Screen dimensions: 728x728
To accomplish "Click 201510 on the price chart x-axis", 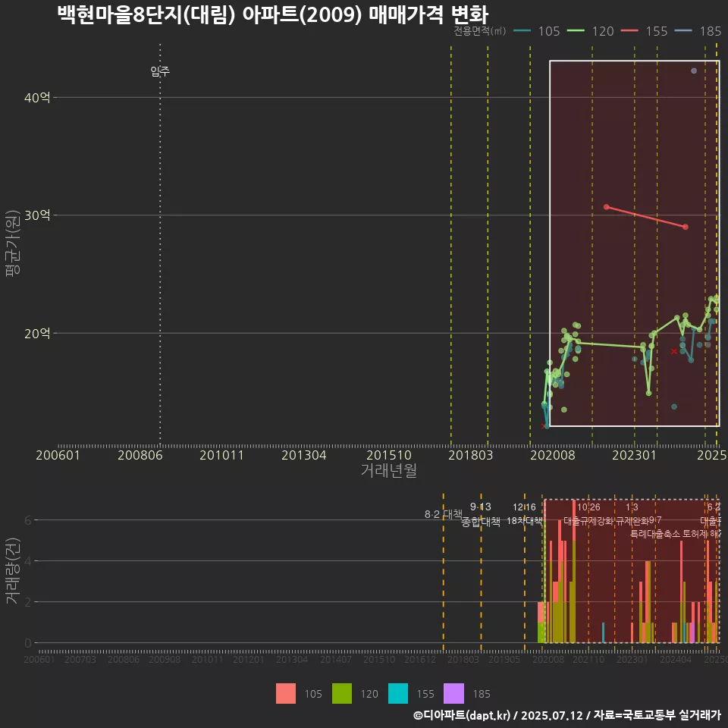I will (x=389, y=455).
